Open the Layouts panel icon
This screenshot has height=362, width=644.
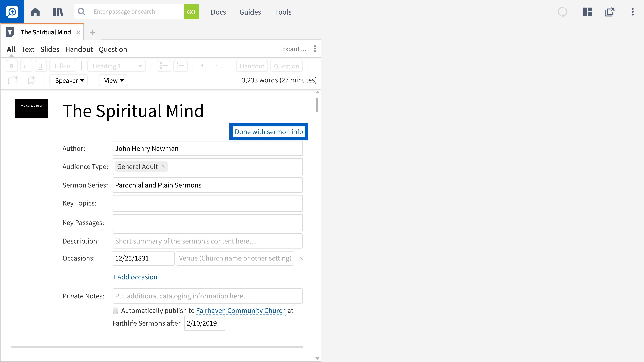coord(587,12)
